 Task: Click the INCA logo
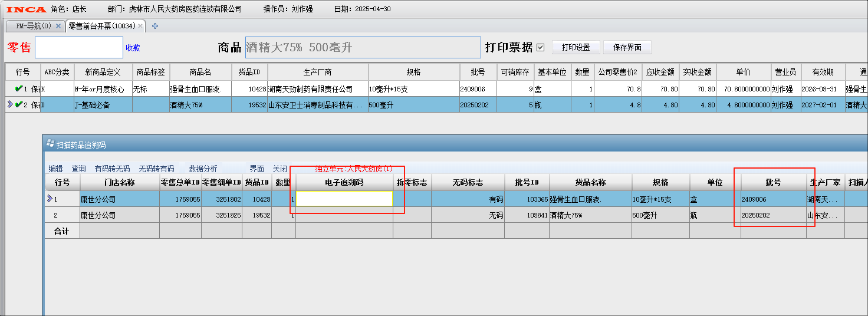(x=26, y=9)
